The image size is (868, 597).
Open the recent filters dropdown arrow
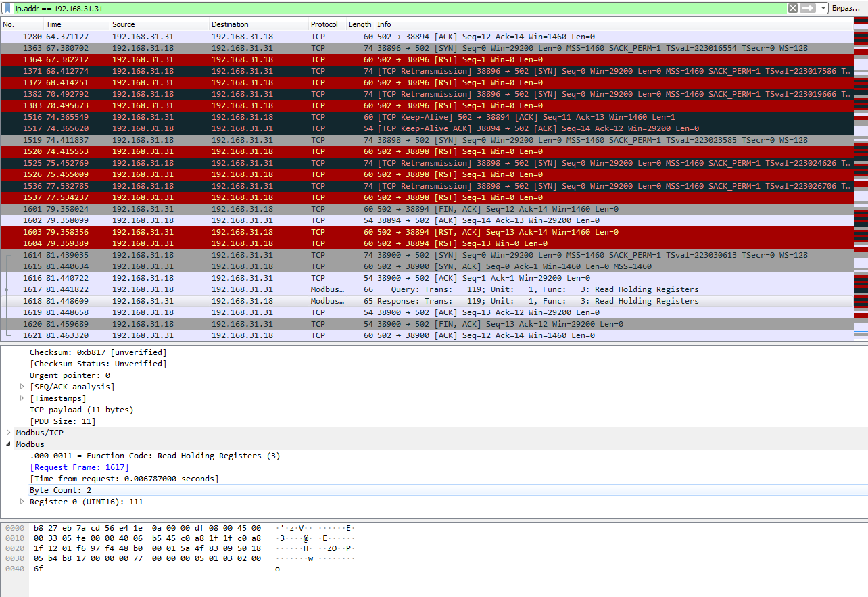(x=823, y=8)
